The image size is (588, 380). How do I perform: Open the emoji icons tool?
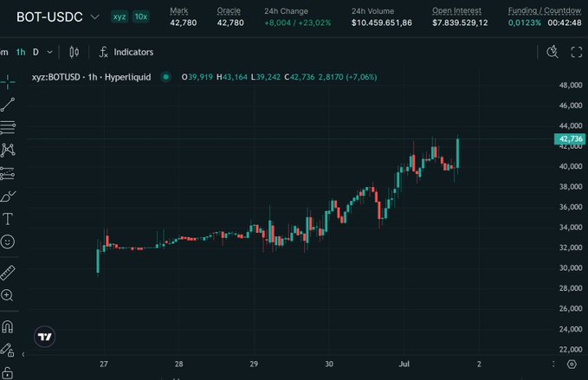click(x=8, y=242)
